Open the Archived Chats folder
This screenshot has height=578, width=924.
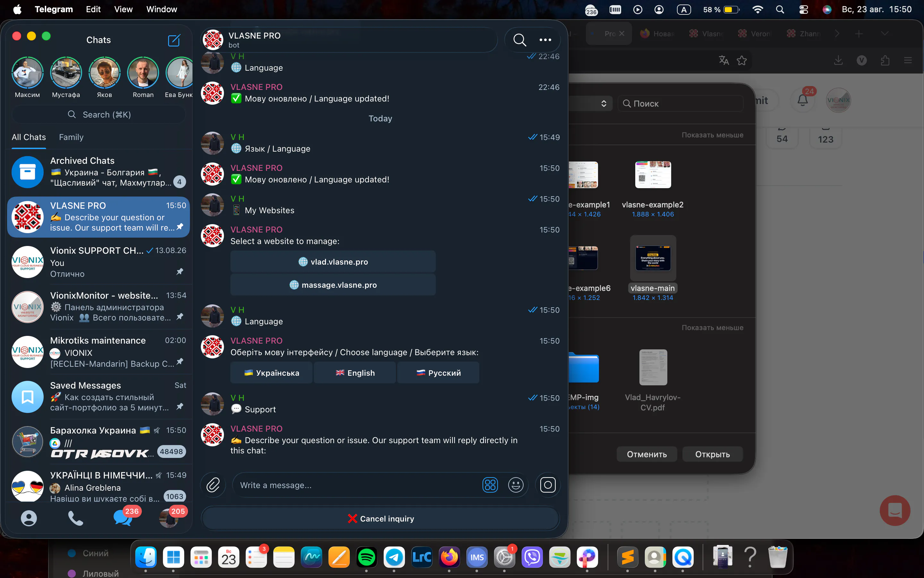99,172
